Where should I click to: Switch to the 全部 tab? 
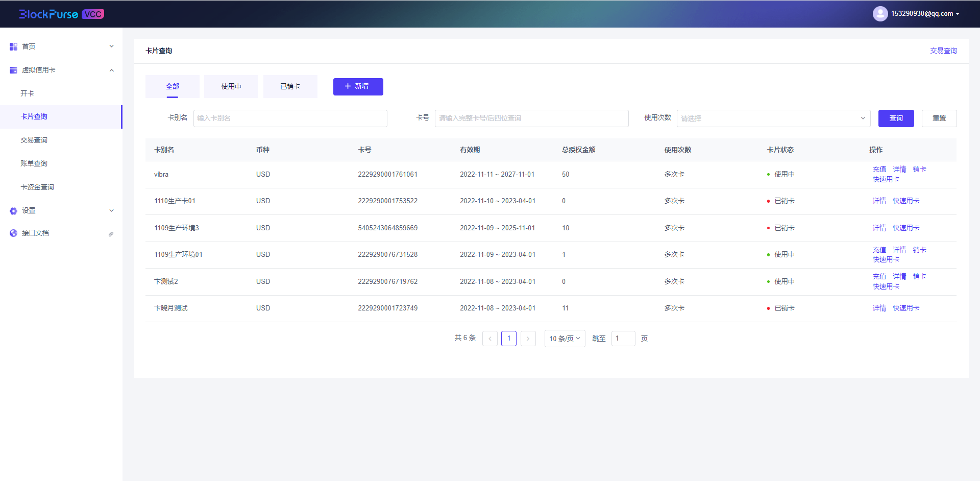coord(173,86)
